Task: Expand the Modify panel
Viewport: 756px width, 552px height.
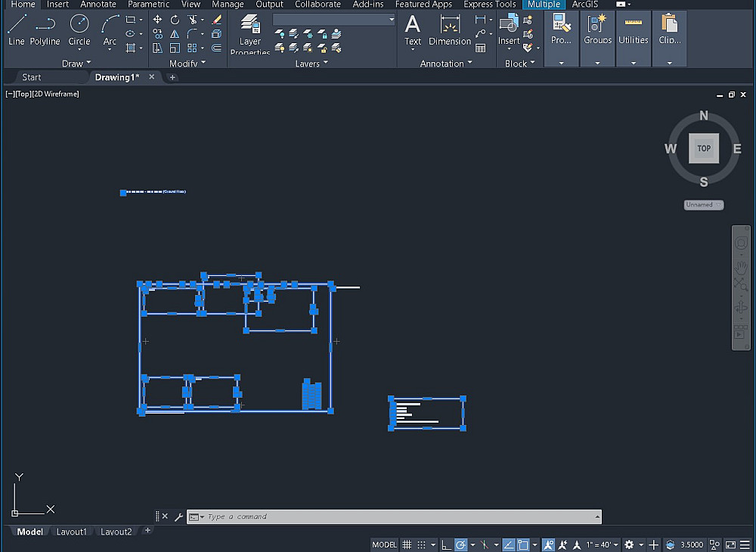Action: [187, 64]
